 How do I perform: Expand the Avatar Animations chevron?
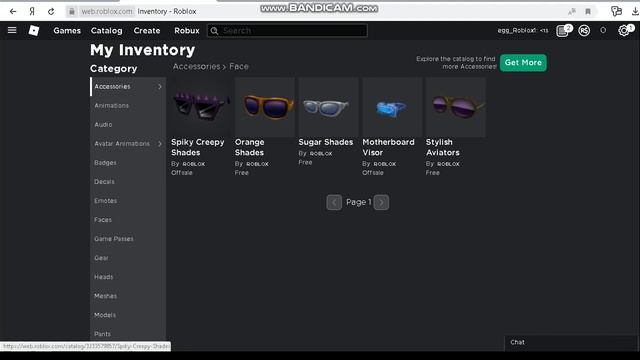tap(160, 144)
